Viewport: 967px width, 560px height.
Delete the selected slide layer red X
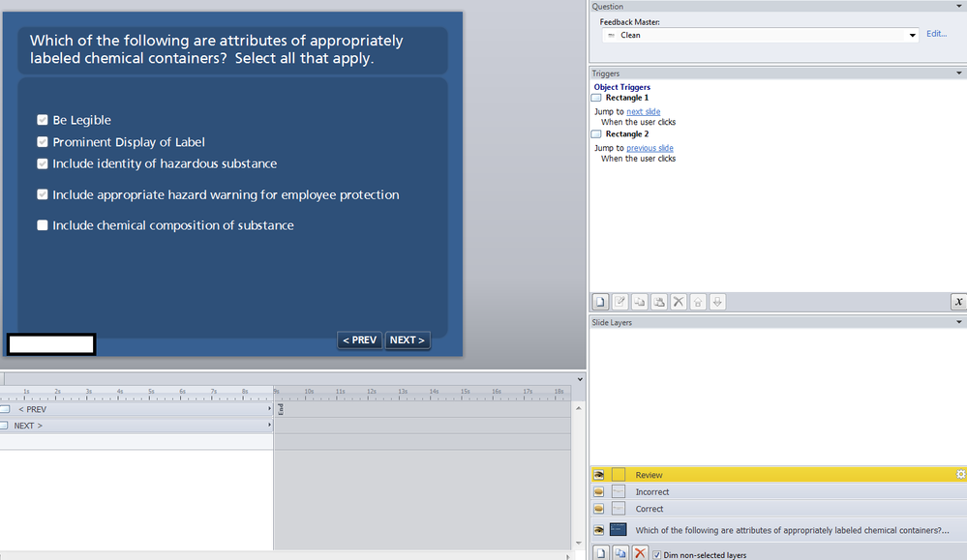click(x=640, y=553)
